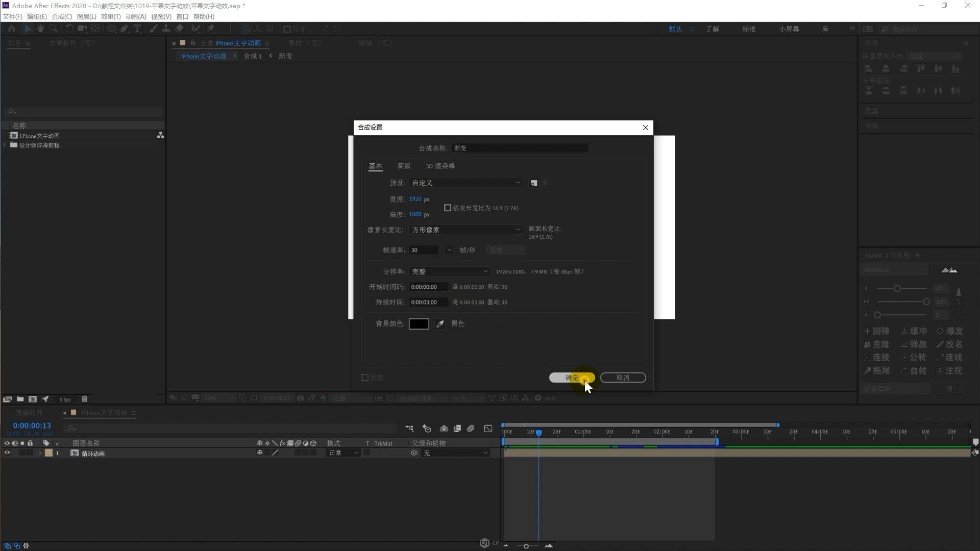980x551 pixels.
Task: Enable lock aspect ratio 16:9 checkbox
Action: coord(448,208)
